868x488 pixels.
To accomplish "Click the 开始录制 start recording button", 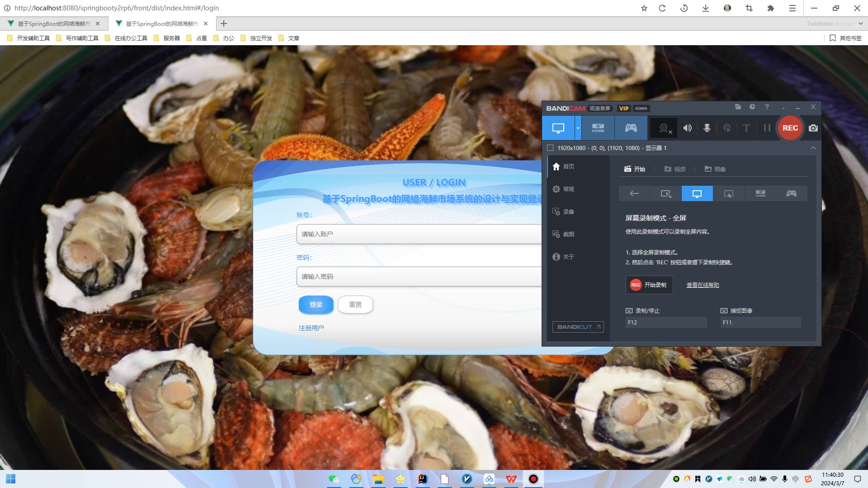I will pyautogui.click(x=649, y=285).
